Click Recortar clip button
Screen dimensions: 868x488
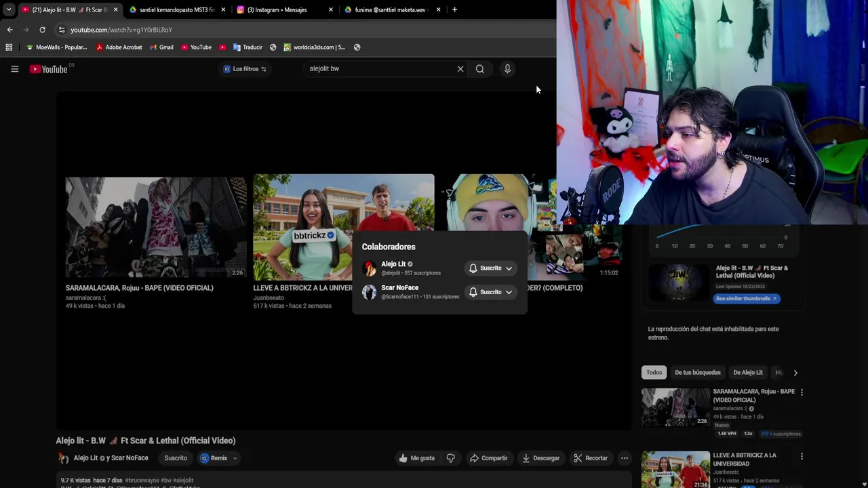coord(591,458)
